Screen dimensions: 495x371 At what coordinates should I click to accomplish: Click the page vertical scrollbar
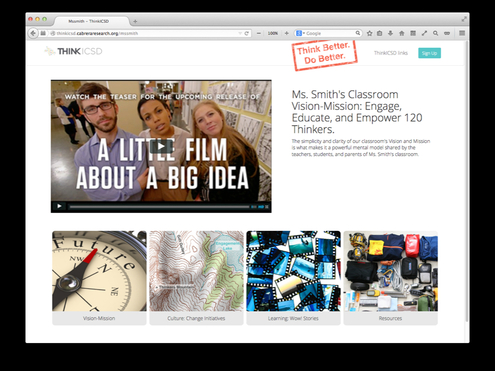(467, 182)
